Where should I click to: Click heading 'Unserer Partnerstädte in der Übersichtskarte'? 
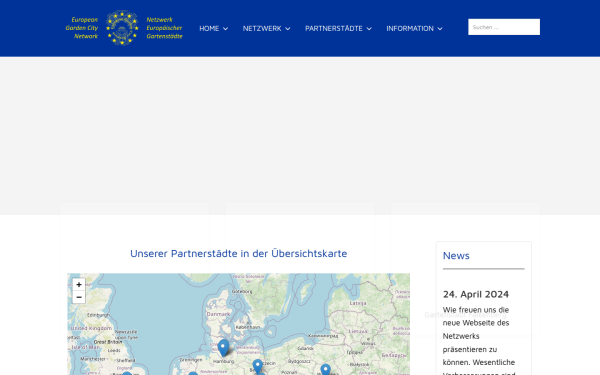238,253
